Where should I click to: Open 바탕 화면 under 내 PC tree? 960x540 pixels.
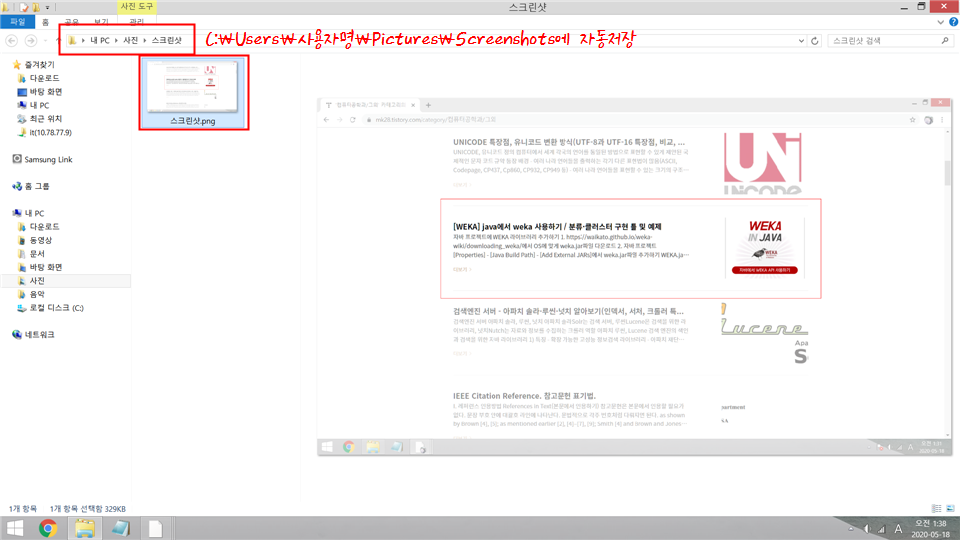[x=40, y=267]
